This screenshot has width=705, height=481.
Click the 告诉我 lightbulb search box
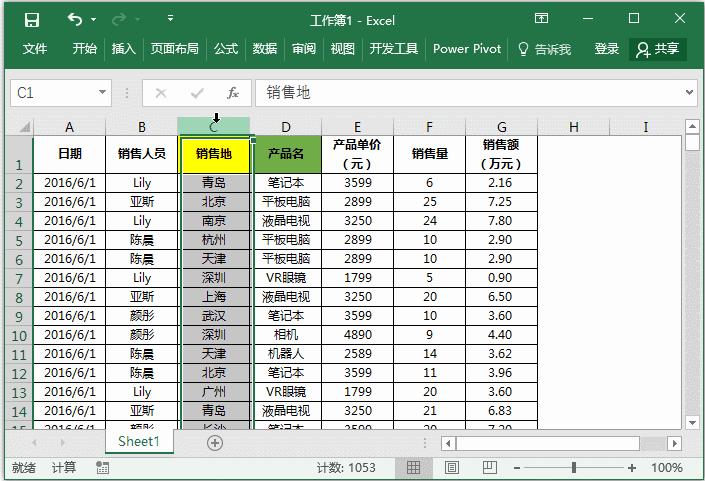point(544,49)
